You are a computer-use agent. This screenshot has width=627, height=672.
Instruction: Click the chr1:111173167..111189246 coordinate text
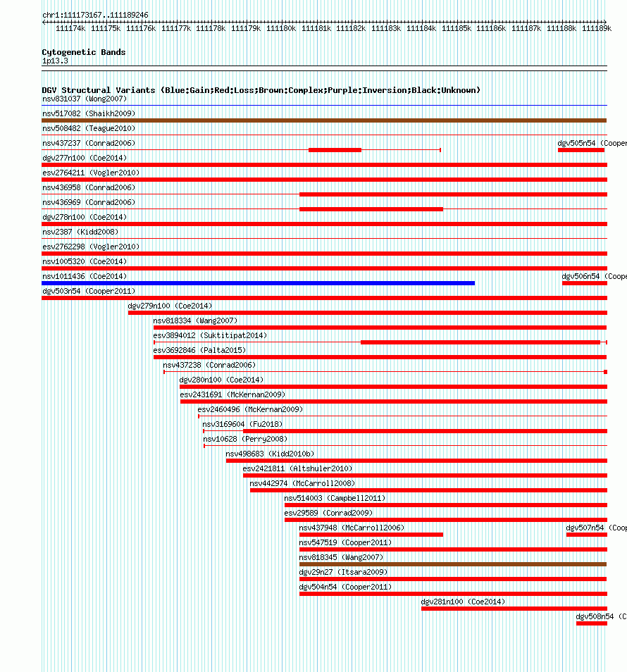95,15
